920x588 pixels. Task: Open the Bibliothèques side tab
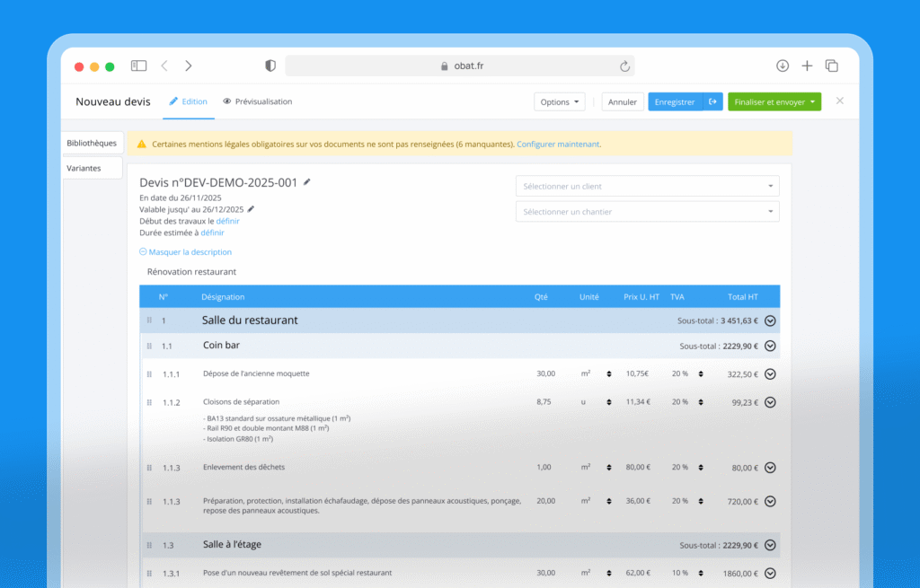click(92, 143)
